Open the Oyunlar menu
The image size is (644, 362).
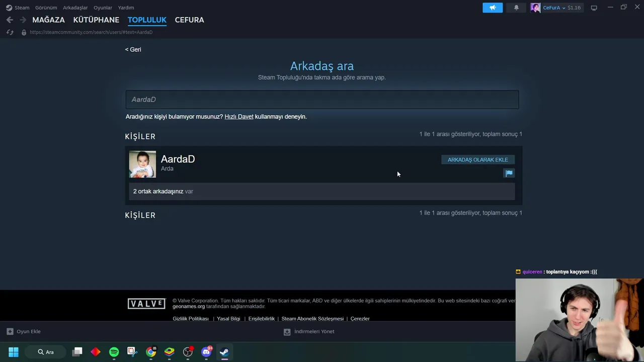coord(103,8)
